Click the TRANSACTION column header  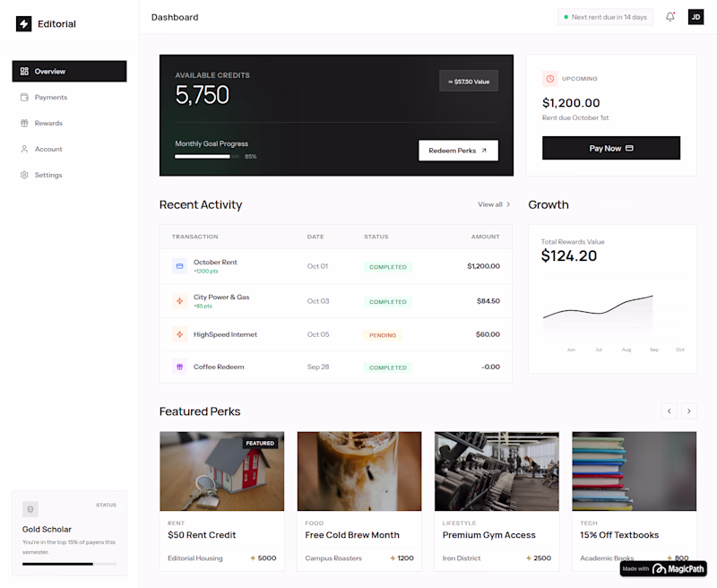click(194, 237)
